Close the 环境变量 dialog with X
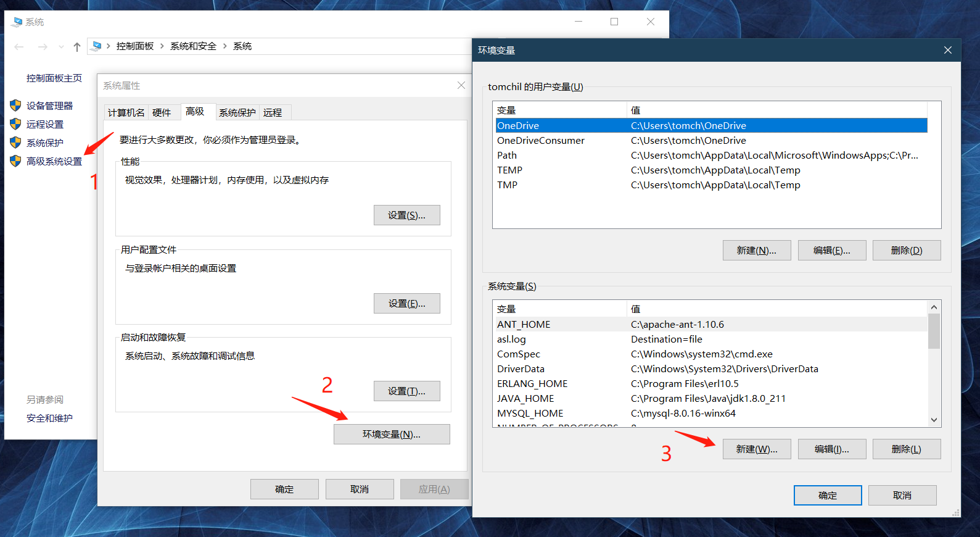 [x=948, y=50]
